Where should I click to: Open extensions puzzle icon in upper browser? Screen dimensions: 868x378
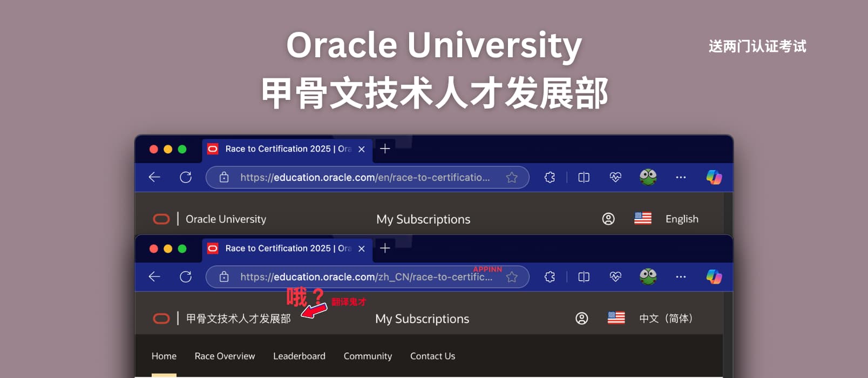pos(550,177)
